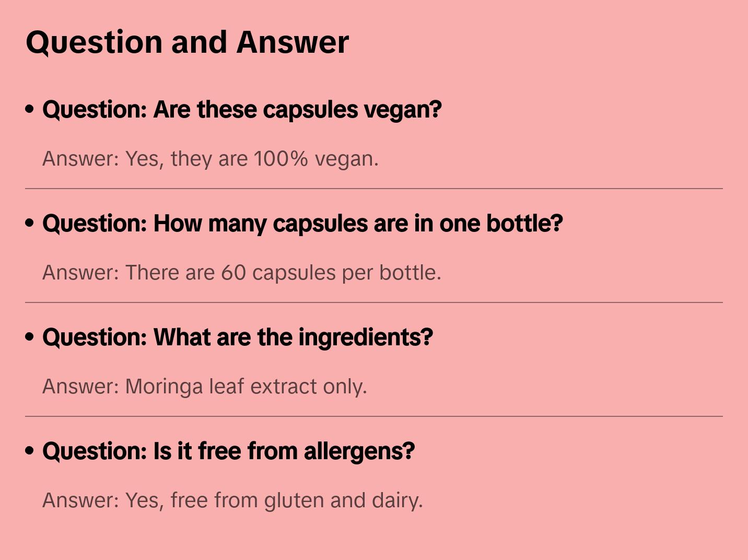Click the divider line below the Moringa answer
Screen dimensions: 748x560
[374, 416]
